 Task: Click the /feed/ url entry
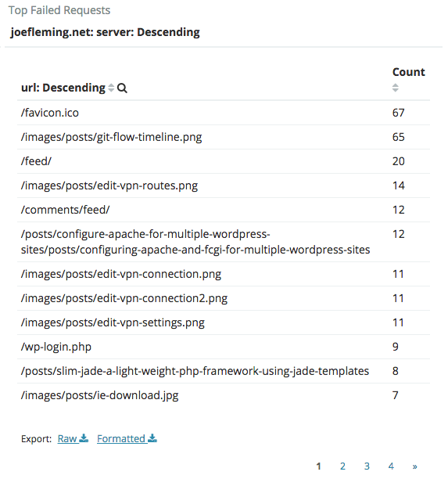[x=36, y=161]
